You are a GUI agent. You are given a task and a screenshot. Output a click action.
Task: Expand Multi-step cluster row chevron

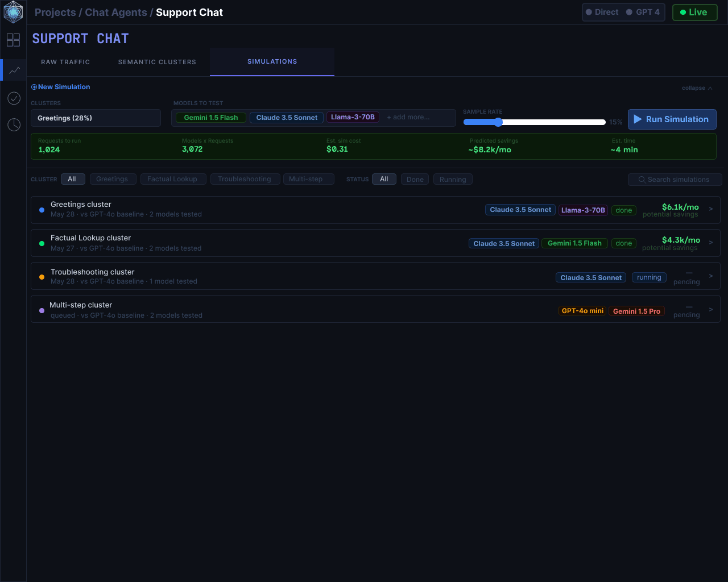(711, 309)
